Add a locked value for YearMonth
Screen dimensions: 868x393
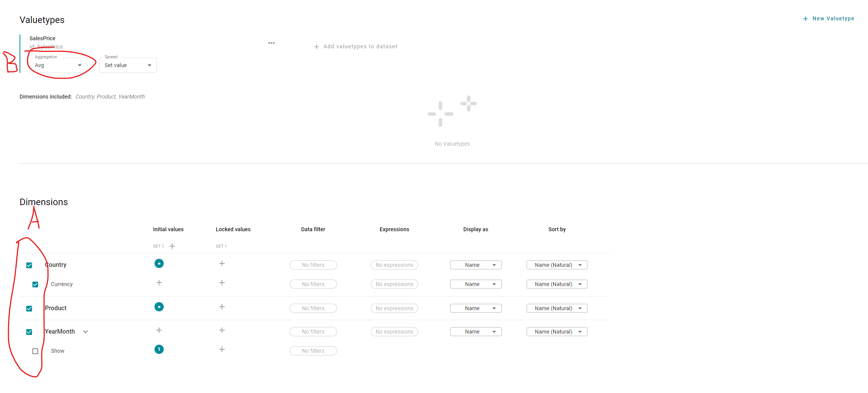pos(222,330)
